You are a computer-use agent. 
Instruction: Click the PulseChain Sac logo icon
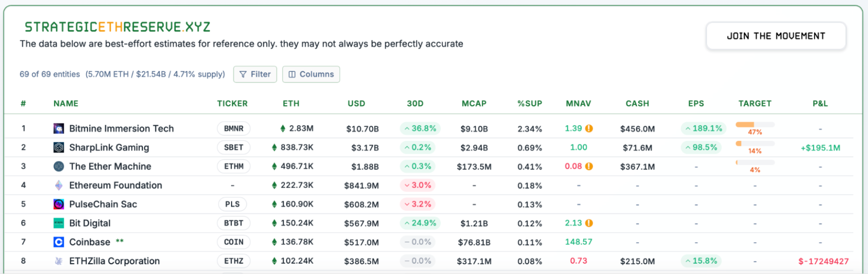pos(59,204)
